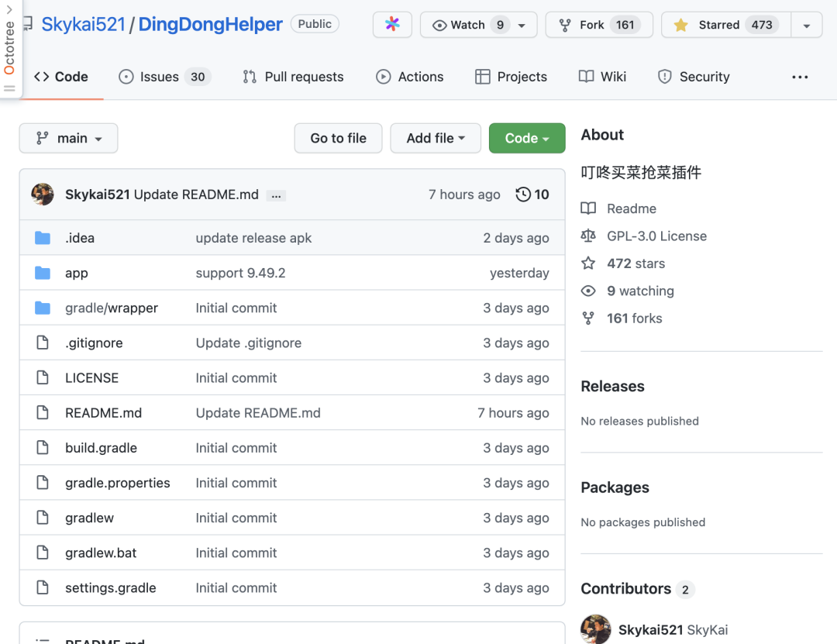The height and width of the screenshot is (644, 837).
Task: View the 9 watching list
Action: 641,291
